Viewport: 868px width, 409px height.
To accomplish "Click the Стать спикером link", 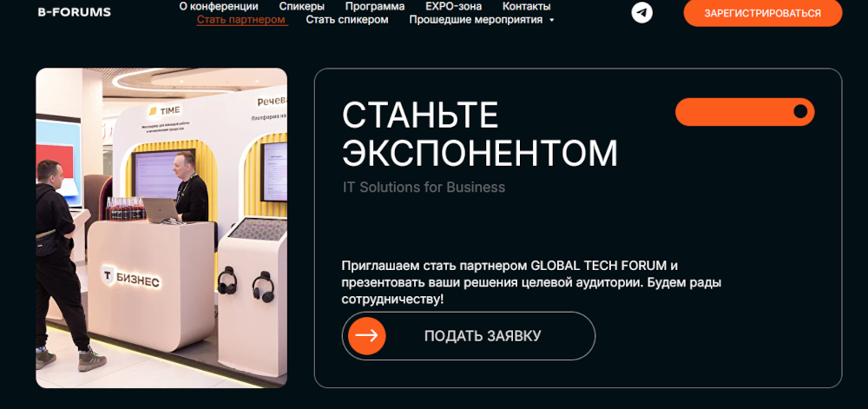I will [347, 20].
